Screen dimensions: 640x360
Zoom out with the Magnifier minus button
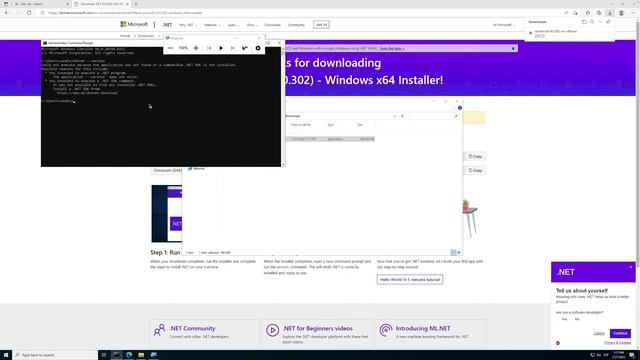click(170, 48)
